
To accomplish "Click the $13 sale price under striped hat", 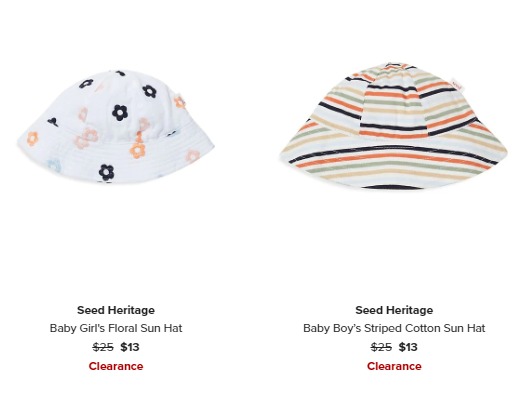I will click(x=408, y=347).
